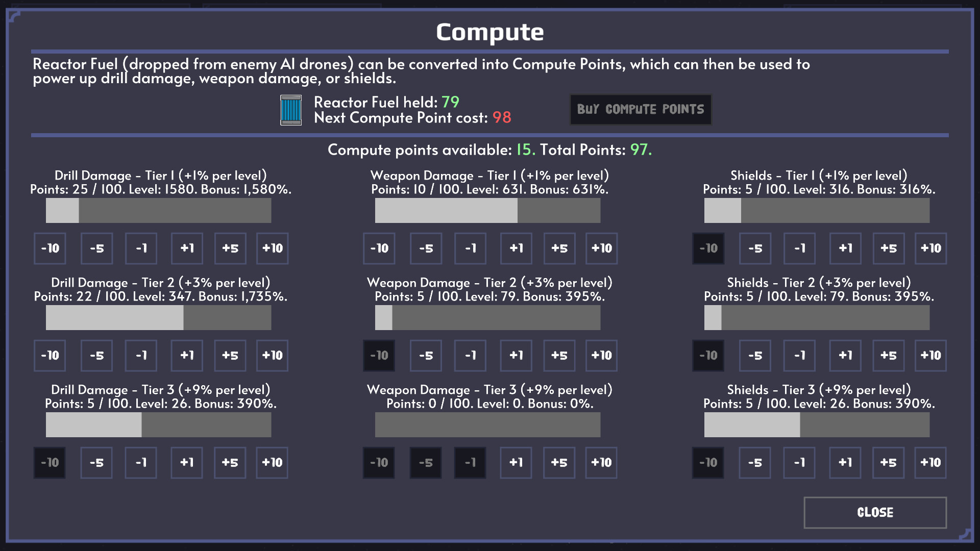Add 5 points to Shields Tier 1

pos(888,248)
